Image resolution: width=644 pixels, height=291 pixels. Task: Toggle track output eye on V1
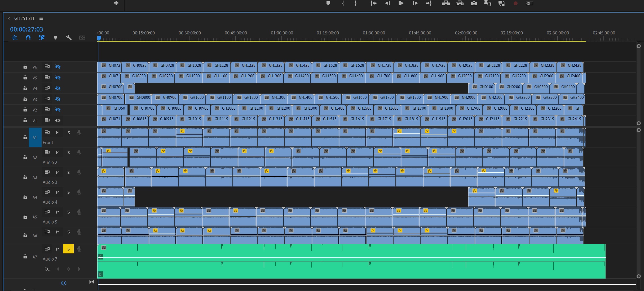click(x=58, y=120)
